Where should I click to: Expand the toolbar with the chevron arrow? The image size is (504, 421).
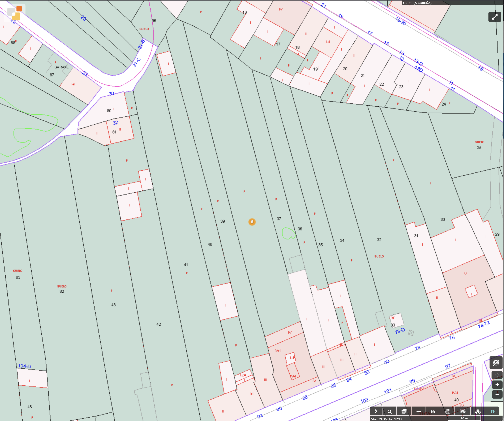pyautogui.click(x=376, y=411)
